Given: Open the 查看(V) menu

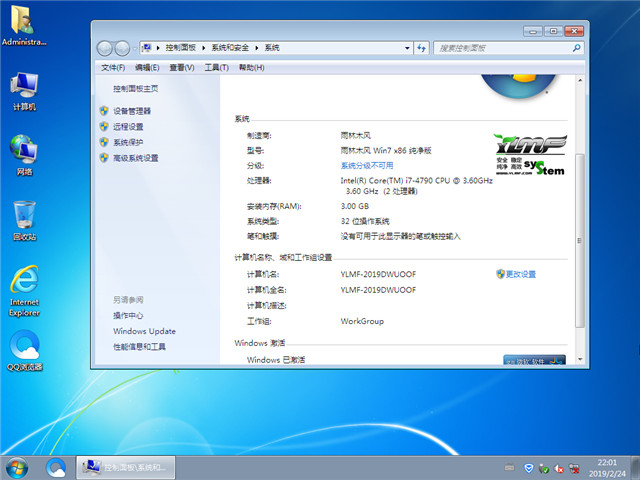Looking at the screenshot, I should (x=182, y=67).
